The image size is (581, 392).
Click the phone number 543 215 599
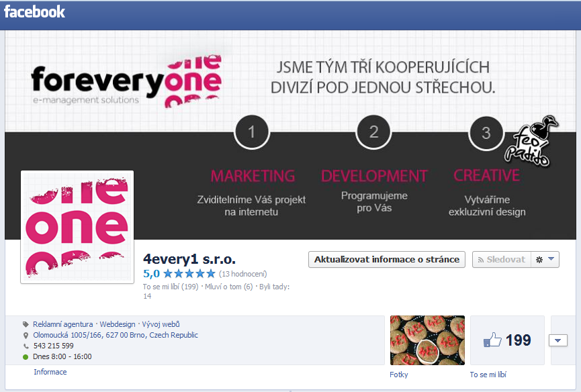click(53, 346)
